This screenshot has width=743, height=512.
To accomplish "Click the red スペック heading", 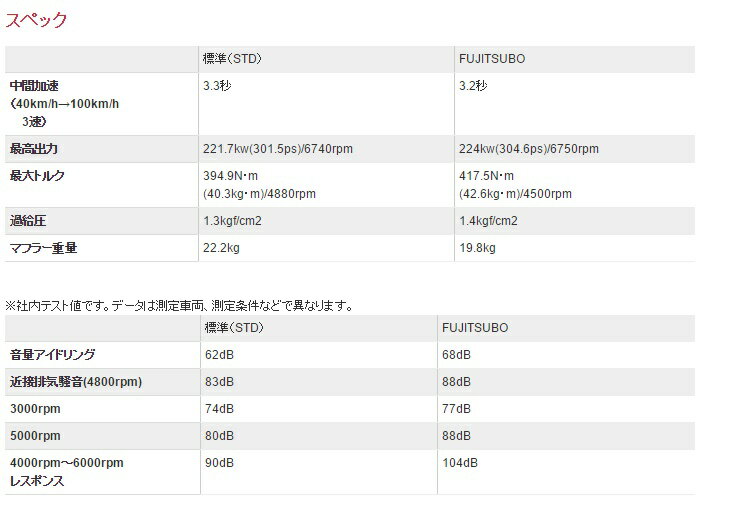I will pos(37,20).
